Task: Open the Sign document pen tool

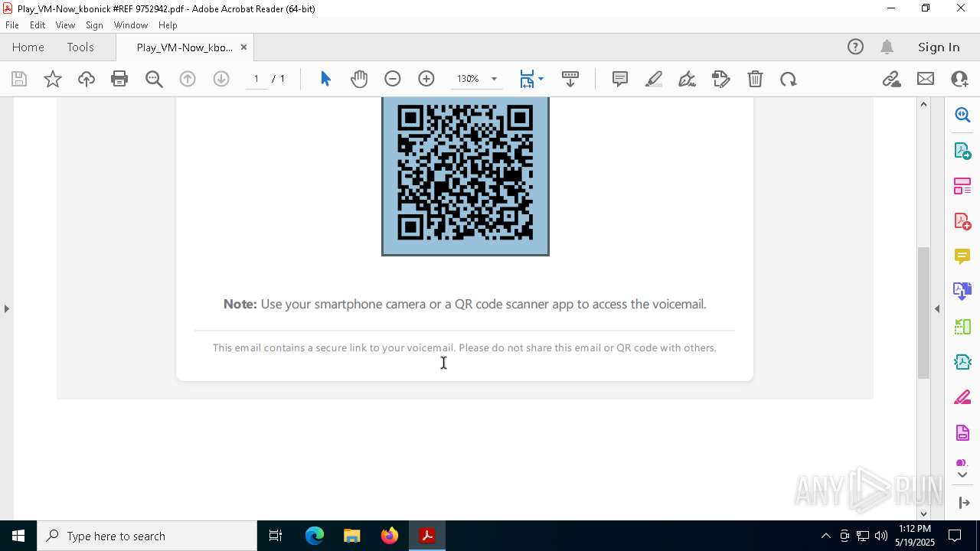Action: pos(688,79)
